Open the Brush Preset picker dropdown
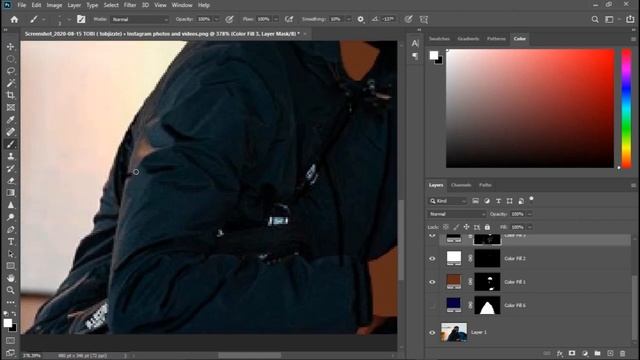 click(69, 19)
